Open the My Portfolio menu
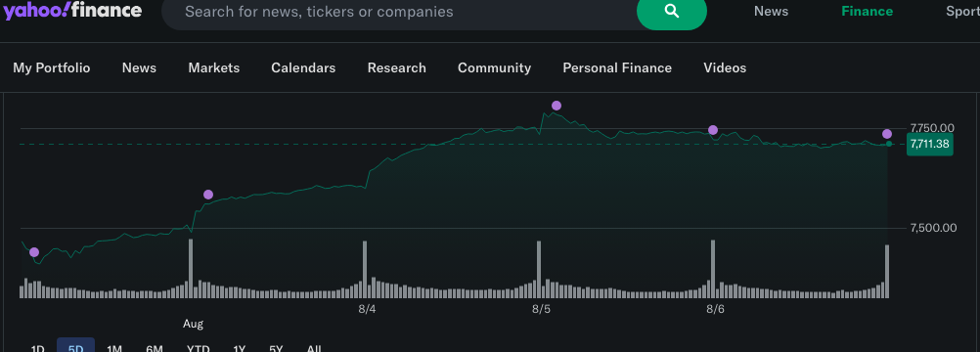 51,67
